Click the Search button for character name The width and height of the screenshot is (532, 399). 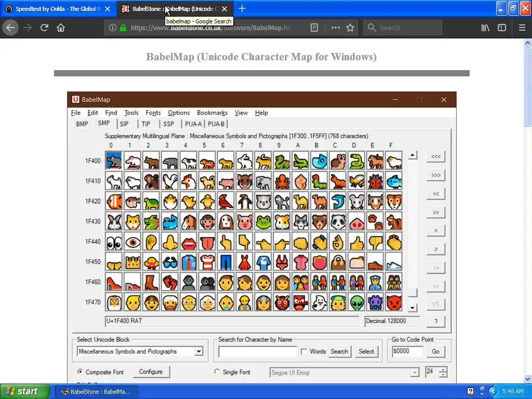click(x=339, y=352)
